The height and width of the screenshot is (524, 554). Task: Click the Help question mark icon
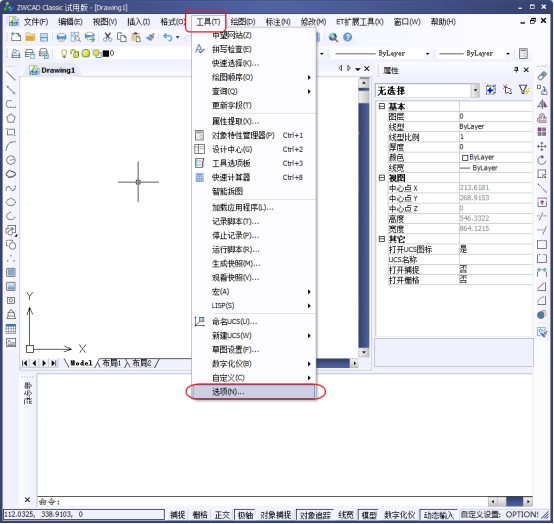tap(348, 37)
